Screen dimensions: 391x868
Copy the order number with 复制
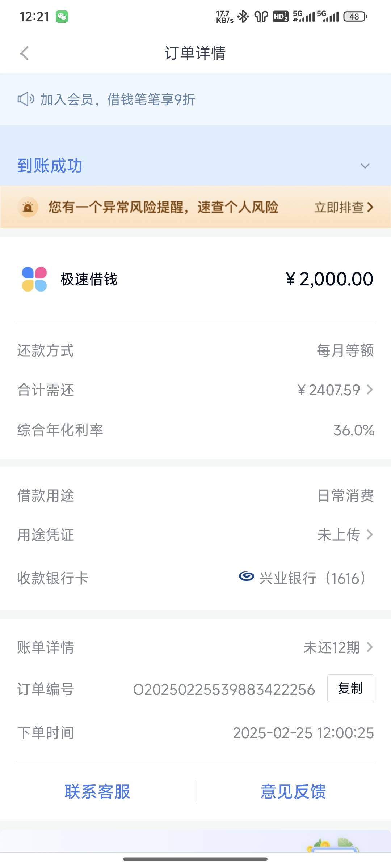(350, 688)
